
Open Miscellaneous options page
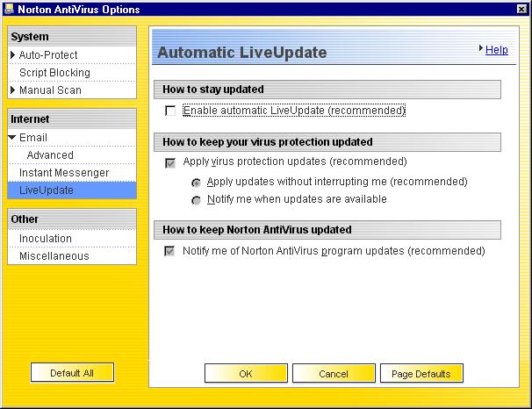click(54, 256)
